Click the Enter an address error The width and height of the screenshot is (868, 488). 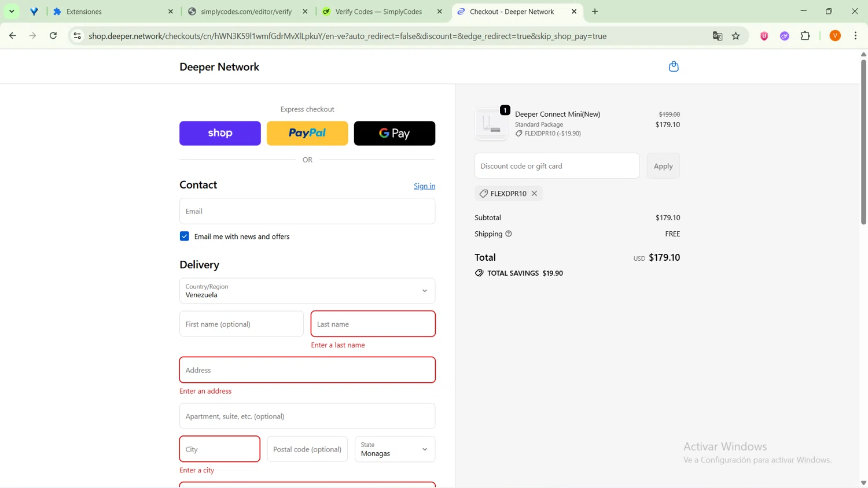205,391
